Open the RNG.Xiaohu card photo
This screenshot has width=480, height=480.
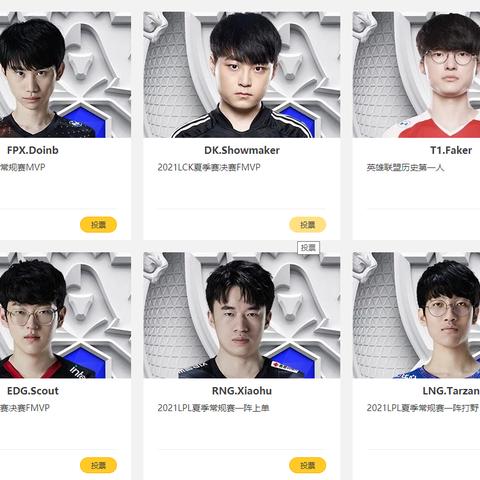(242, 315)
